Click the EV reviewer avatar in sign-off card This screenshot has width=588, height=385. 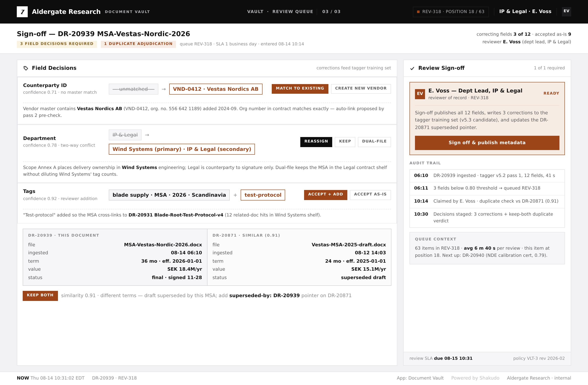coord(420,94)
